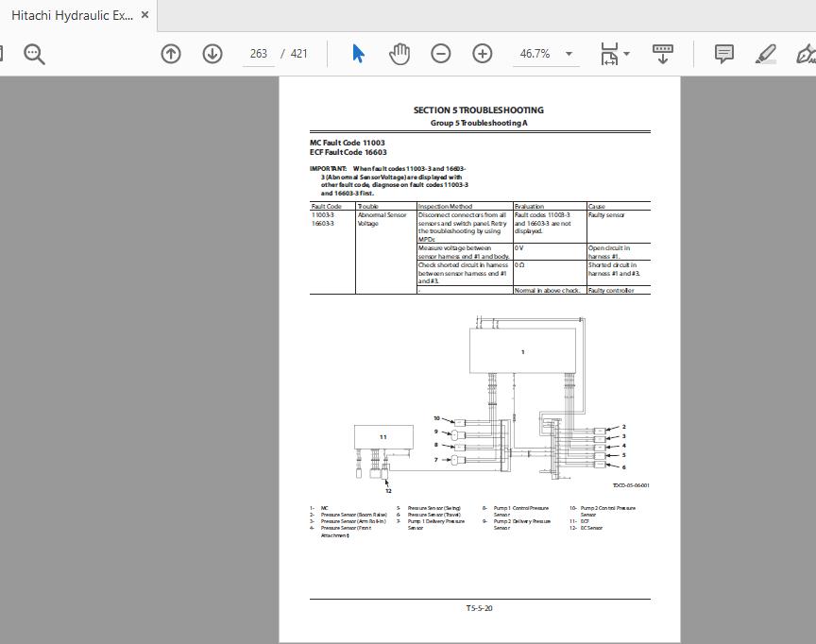816x644 pixels.
Task: Select the sign document pen tool
Action: coord(807,54)
